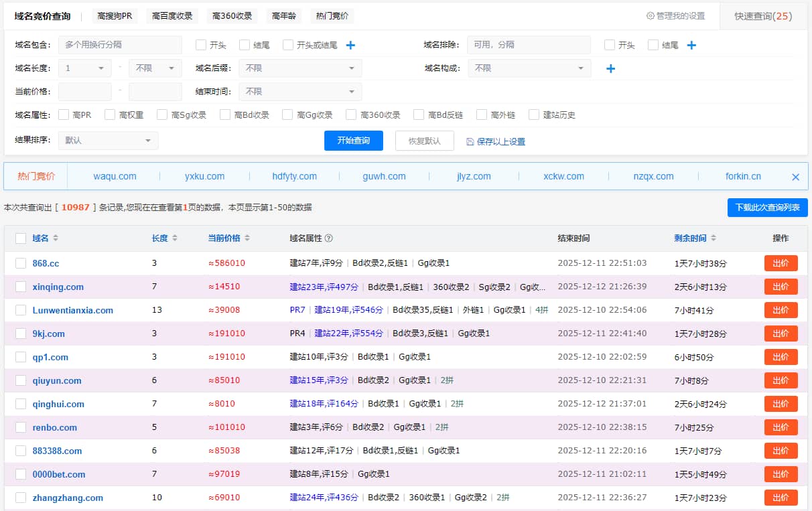Sort by the 剩余时间 column arrow
The image size is (812, 511).
(713, 238)
